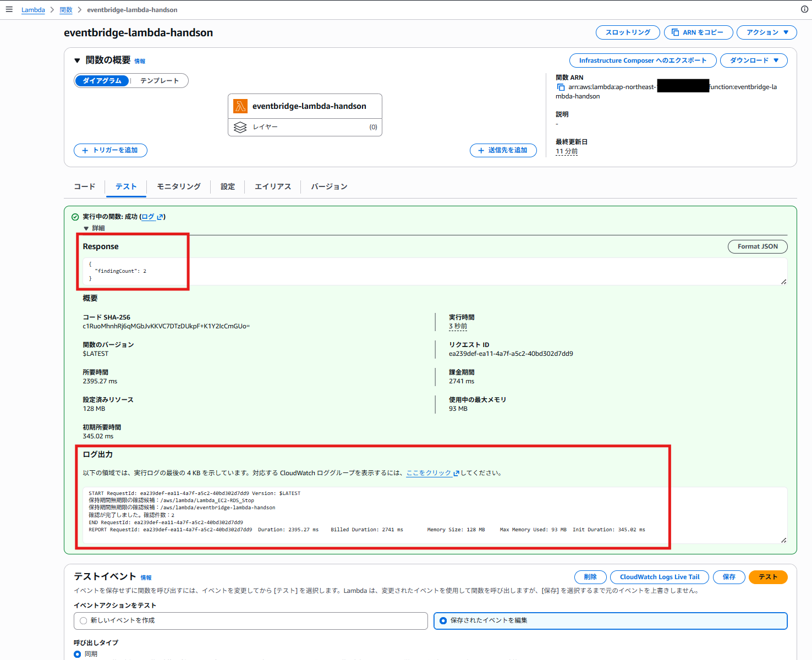The height and width of the screenshot is (660, 812).
Task: Open CloudWatch Logs Live Tail
Action: (660, 577)
